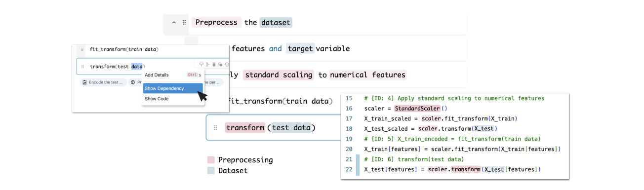644x190 pixels.
Task: Click the trash delete icon in block toolbar
Action: tap(214, 64)
